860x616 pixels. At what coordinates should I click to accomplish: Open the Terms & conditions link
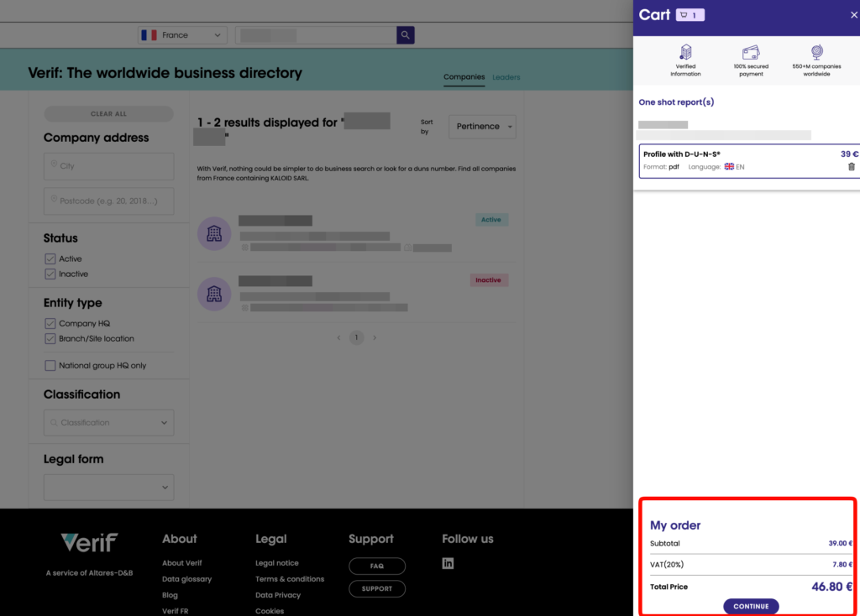(290, 579)
